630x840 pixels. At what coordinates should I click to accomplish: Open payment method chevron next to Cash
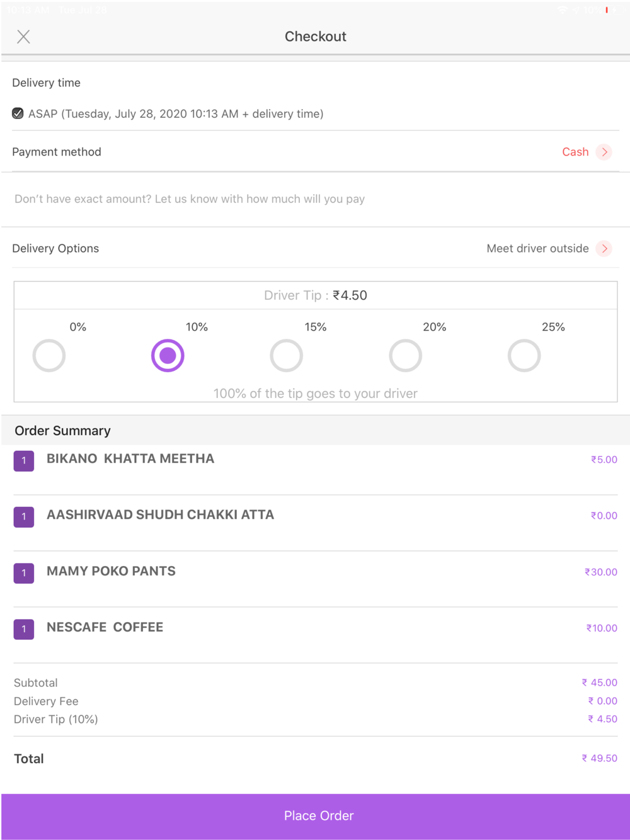[x=604, y=152]
